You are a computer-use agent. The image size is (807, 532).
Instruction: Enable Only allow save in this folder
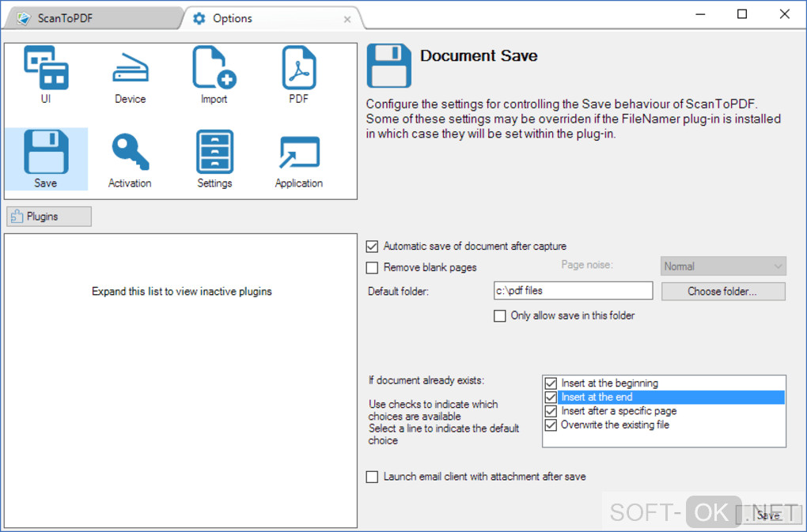(500, 315)
